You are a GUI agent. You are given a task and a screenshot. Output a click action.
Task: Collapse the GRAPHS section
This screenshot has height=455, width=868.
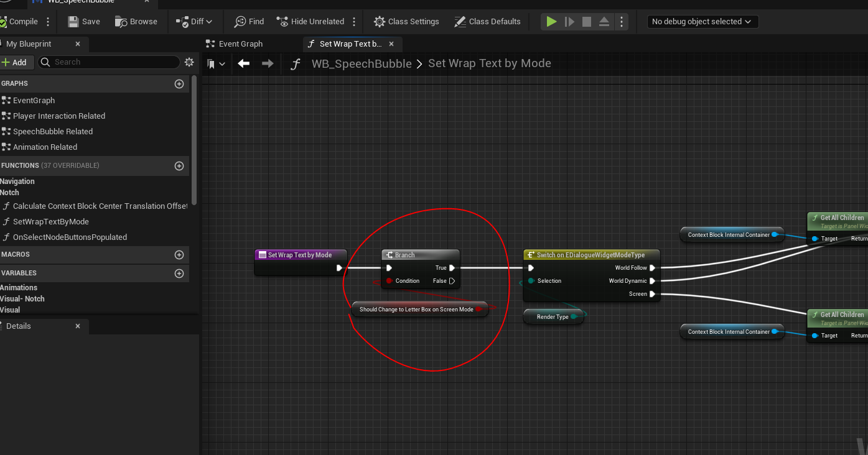[14, 83]
